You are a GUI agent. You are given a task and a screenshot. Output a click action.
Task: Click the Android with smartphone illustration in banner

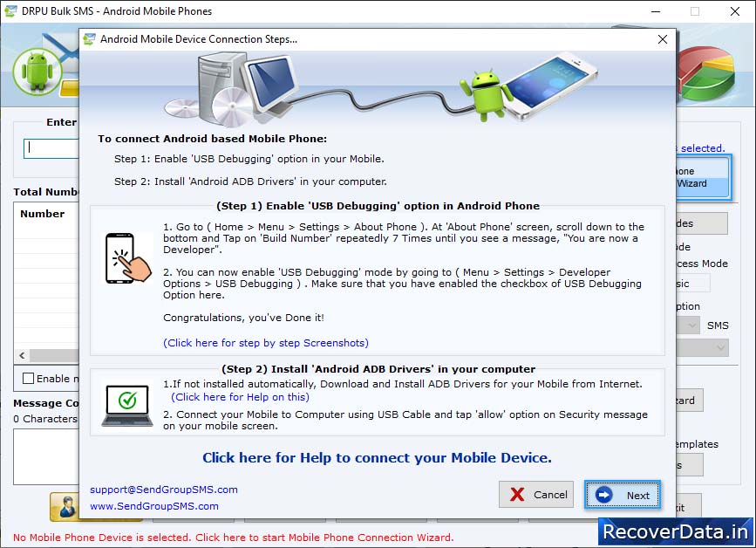click(x=529, y=87)
